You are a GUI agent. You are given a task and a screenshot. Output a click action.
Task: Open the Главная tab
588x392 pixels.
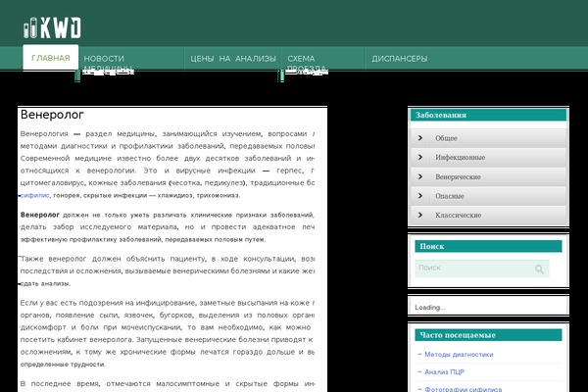tap(51, 58)
